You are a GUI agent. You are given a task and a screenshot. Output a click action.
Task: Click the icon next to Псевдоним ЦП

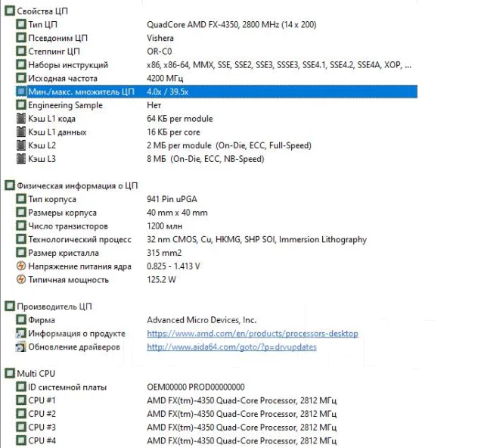(x=21, y=38)
